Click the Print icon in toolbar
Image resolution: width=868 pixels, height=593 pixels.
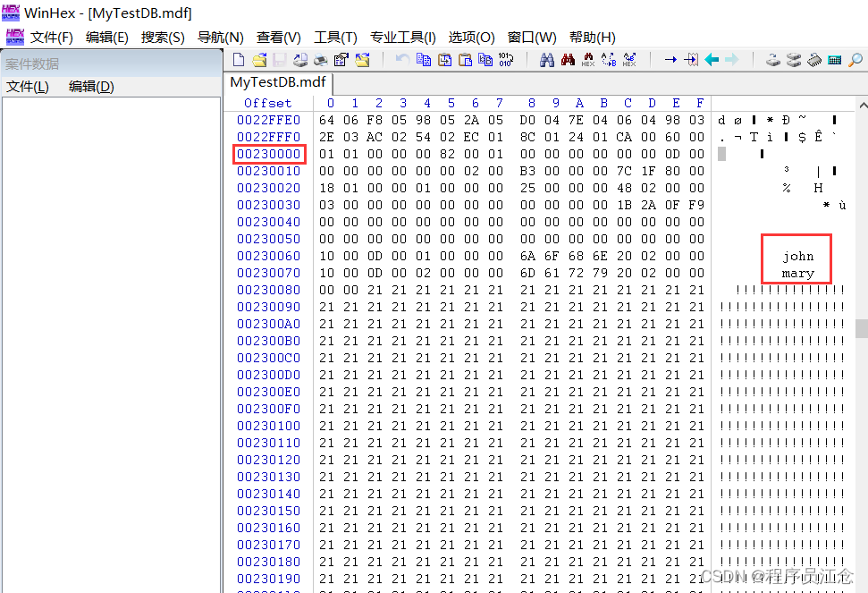(x=321, y=60)
